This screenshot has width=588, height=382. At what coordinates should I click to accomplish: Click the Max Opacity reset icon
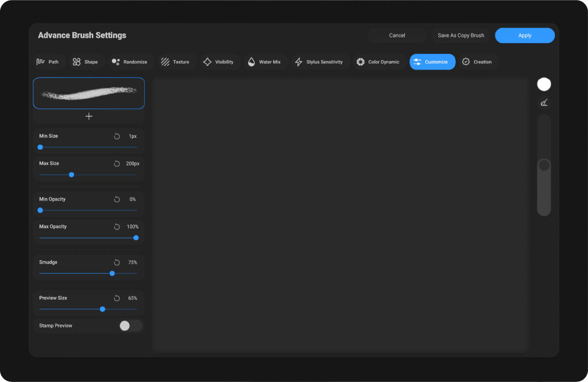pyautogui.click(x=117, y=227)
